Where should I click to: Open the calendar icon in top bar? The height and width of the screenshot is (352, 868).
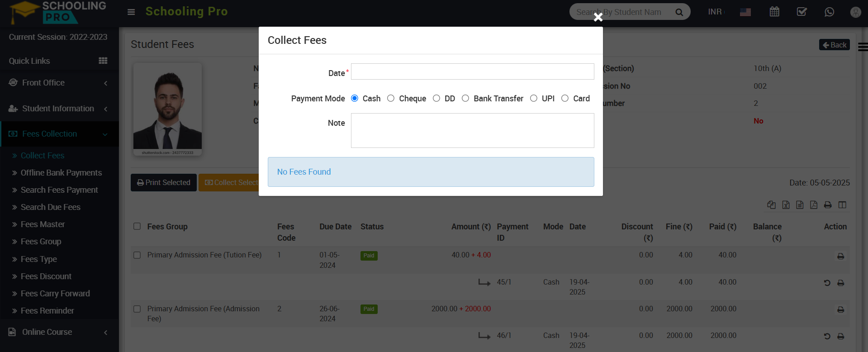click(x=774, y=12)
